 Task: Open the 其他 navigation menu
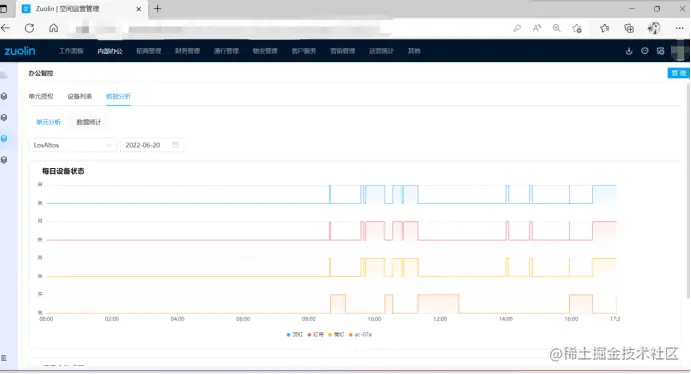coord(414,51)
